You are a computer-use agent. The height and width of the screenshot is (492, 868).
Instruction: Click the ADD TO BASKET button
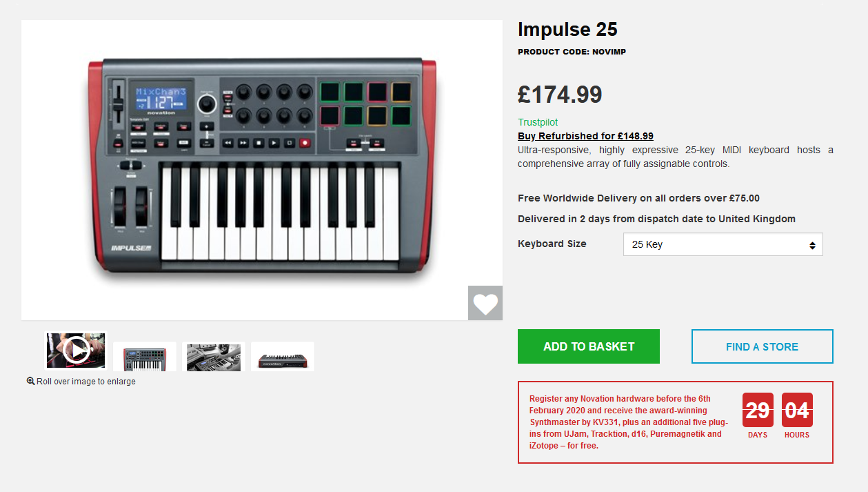point(589,346)
